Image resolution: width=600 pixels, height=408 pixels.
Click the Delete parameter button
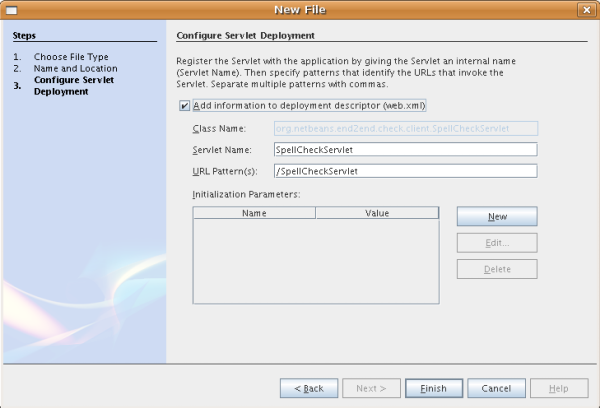[x=497, y=269]
